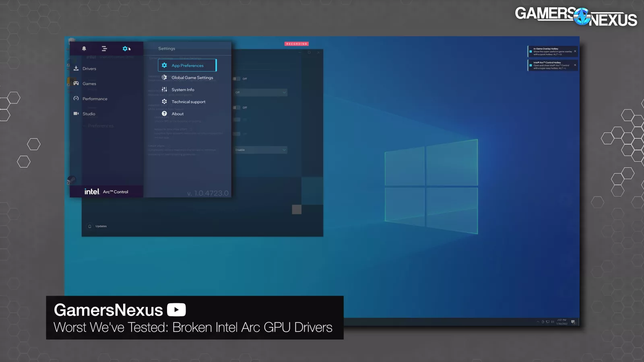Toggle the first Off switch in background window
This screenshot has height=362, width=644.
point(237,79)
